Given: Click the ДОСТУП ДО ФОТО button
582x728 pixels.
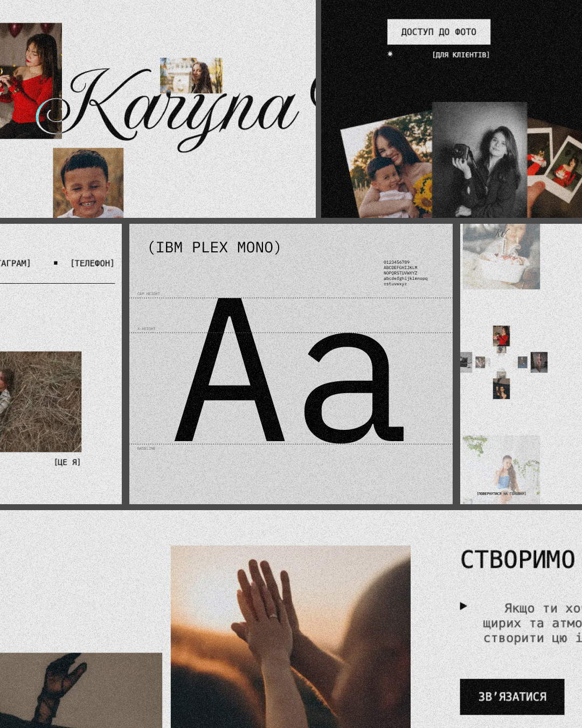Looking at the screenshot, I should tap(439, 32).
